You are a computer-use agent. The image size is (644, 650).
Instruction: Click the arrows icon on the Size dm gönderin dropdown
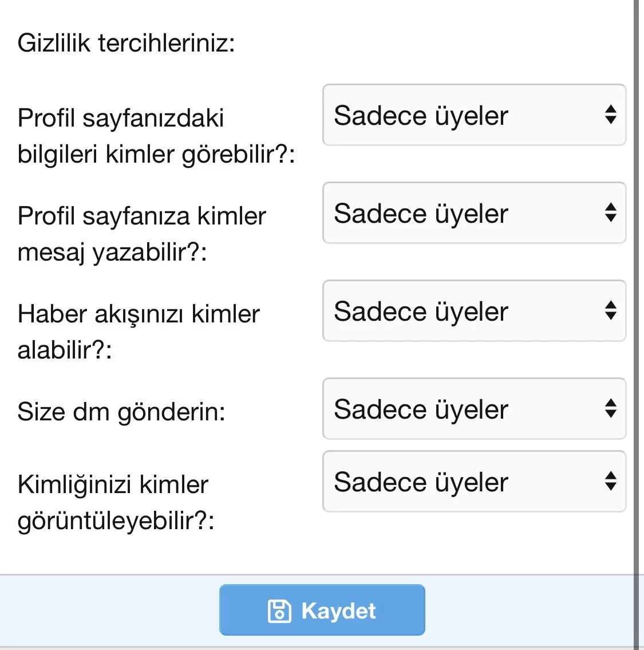pyautogui.click(x=611, y=409)
